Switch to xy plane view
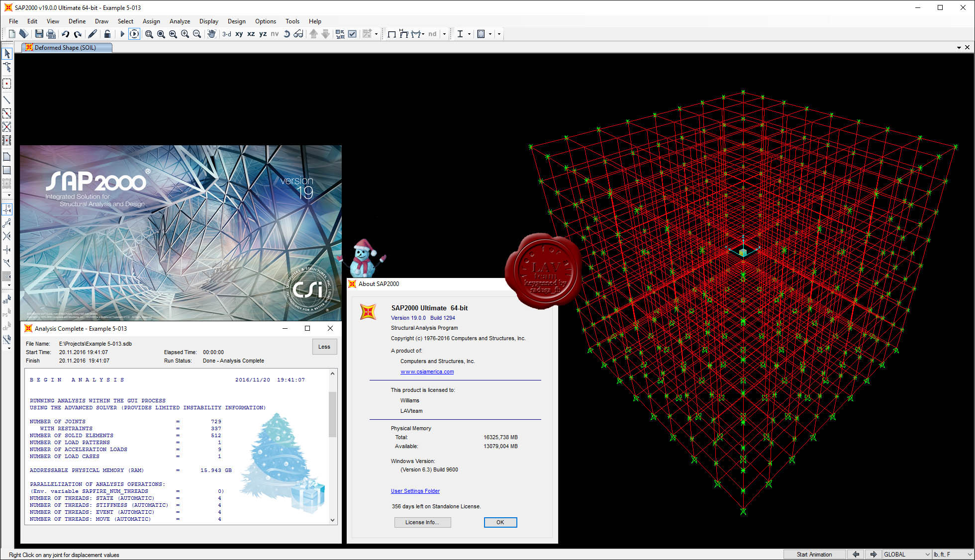 (239, 34)
